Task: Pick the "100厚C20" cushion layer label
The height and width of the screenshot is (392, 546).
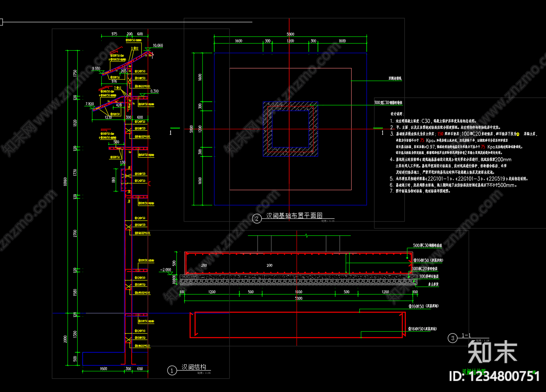Action: click(x=424, y=268)
